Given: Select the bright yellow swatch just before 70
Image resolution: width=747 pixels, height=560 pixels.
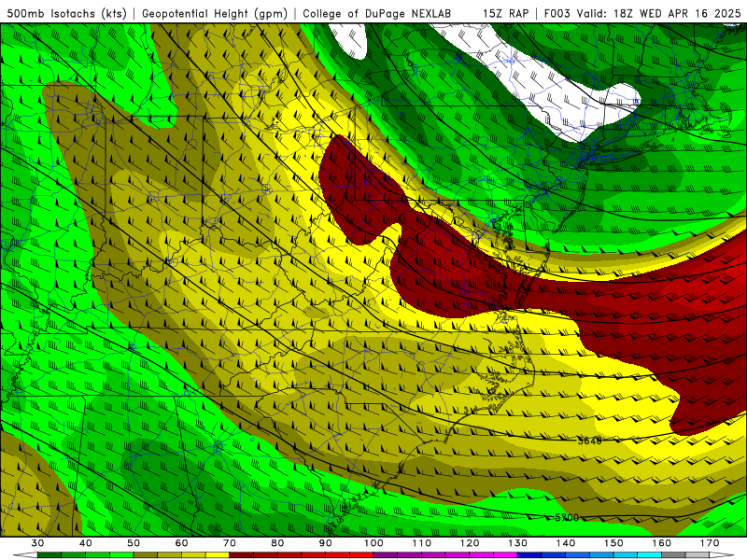Looking at the screenshot, I should tap(218, 555).
